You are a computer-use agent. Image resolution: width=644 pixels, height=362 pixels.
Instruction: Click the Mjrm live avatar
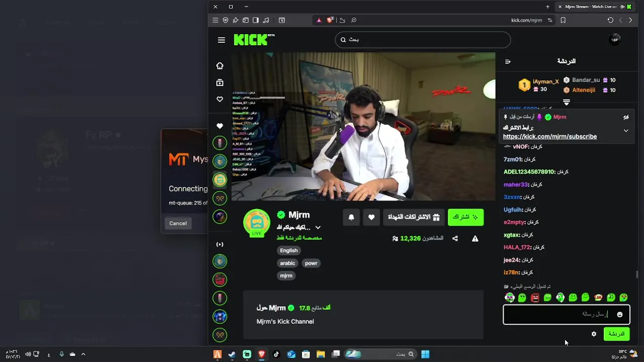click(257, 223)
